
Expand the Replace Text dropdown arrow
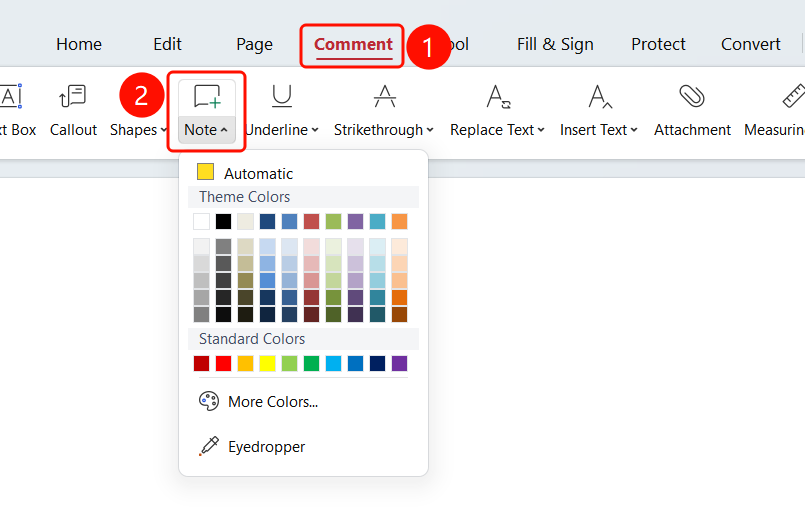tap(541, 130)
